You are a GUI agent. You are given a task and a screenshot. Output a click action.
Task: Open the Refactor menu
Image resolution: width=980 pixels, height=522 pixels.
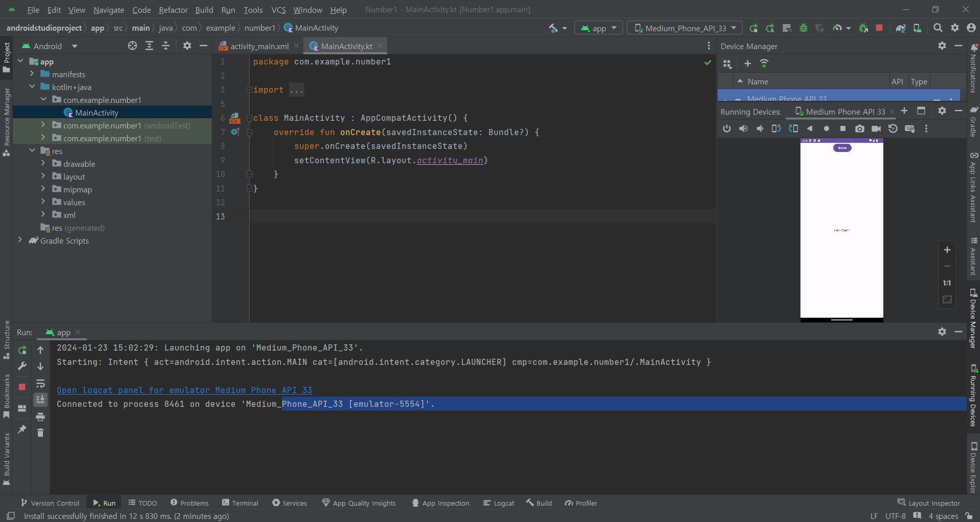click(173, 10)
